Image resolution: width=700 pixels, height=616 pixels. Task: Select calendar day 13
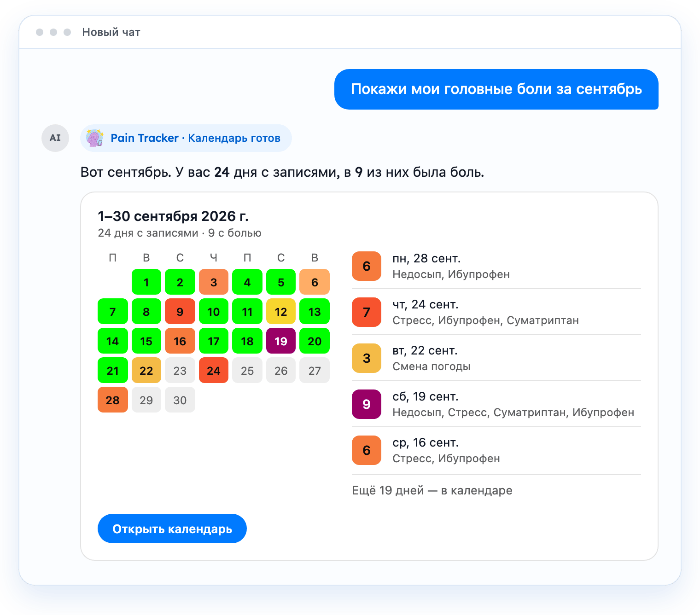click(x=315, y=311)
